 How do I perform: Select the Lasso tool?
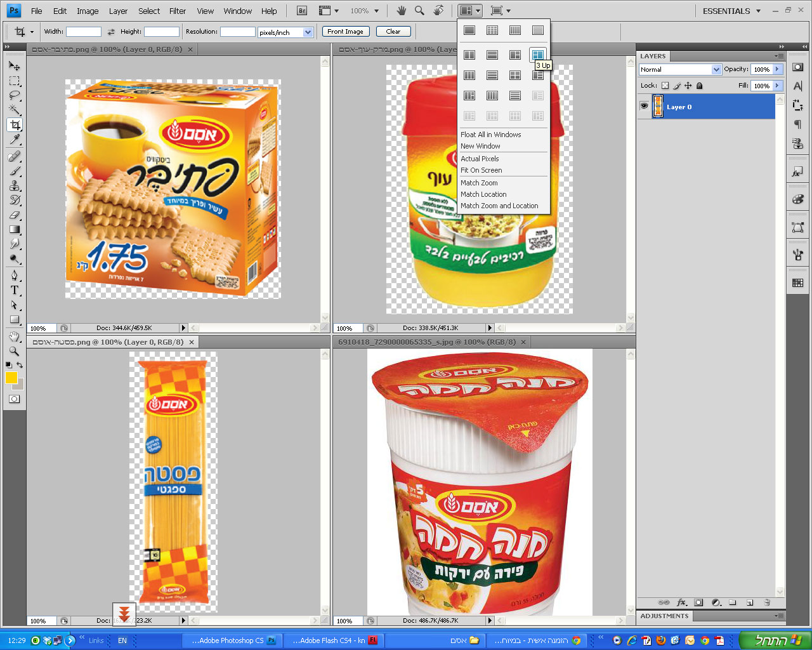click(x=15, y=95)
